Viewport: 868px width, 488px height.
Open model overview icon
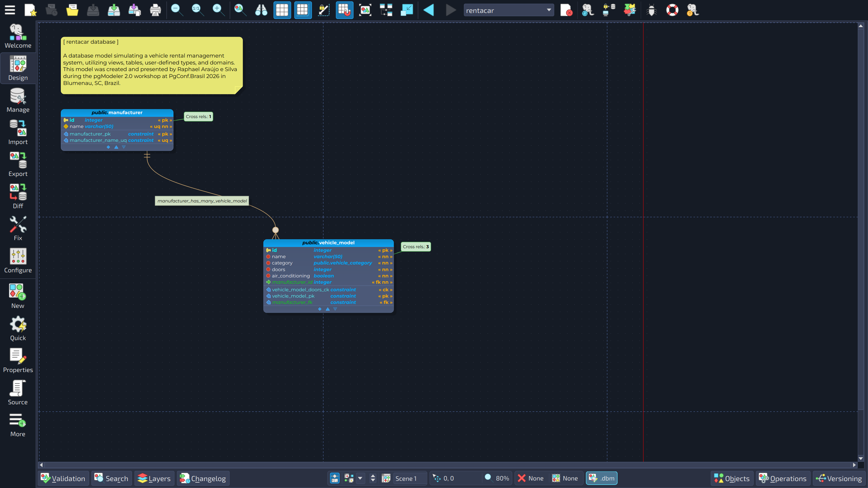click(x=365, y=10)
